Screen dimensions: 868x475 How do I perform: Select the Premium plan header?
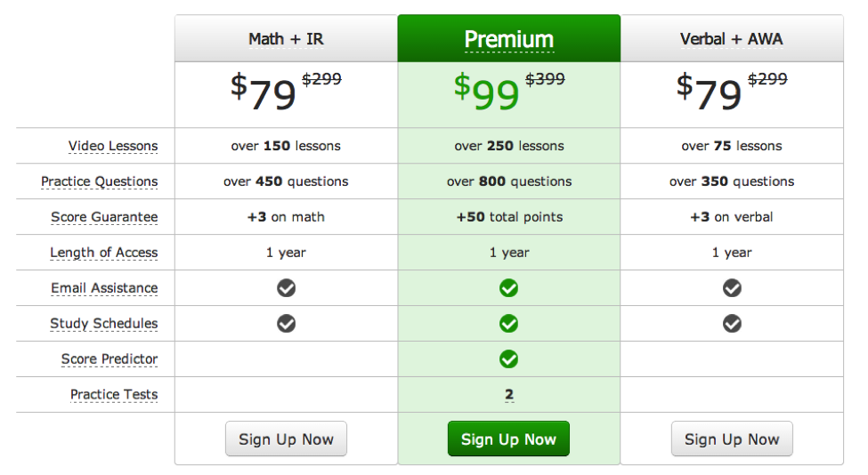(x=509, y=39)
